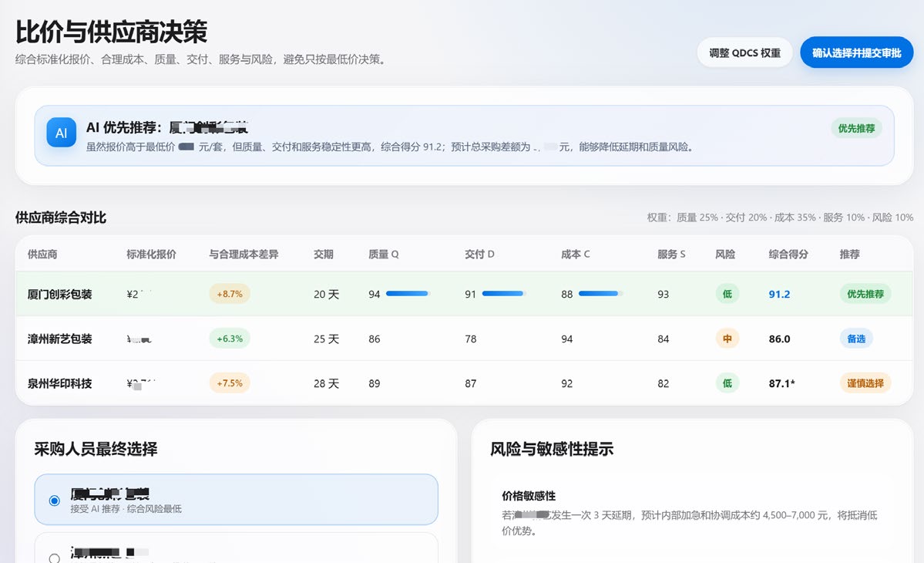Click the 低 risk badge for 厦门创彩包装
Viewport: 924px width, 563px height.
(727, 294)
